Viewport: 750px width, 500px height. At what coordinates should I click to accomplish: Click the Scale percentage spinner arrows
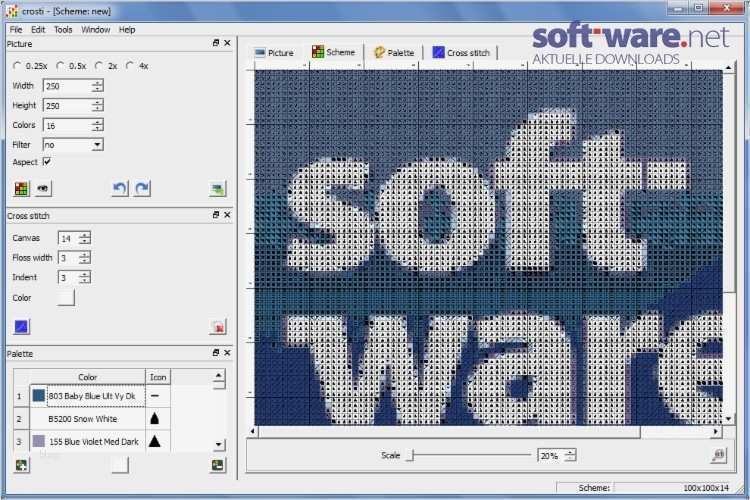[570, 456]
